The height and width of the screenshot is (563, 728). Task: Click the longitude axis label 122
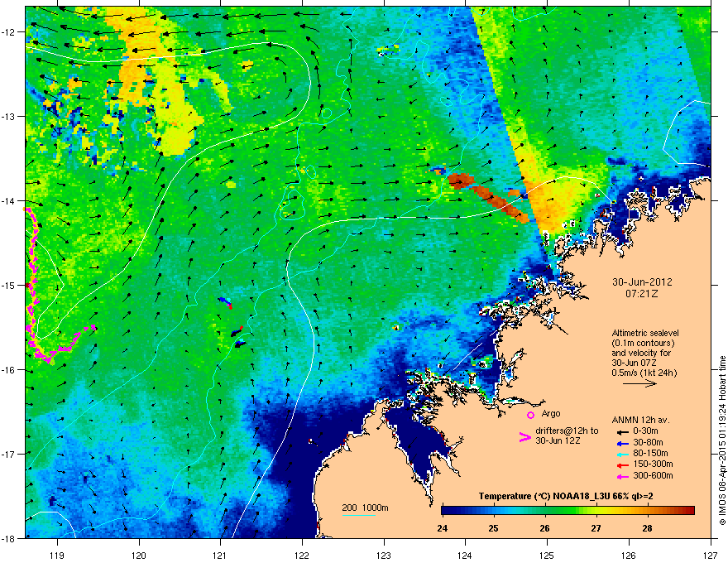302,555
